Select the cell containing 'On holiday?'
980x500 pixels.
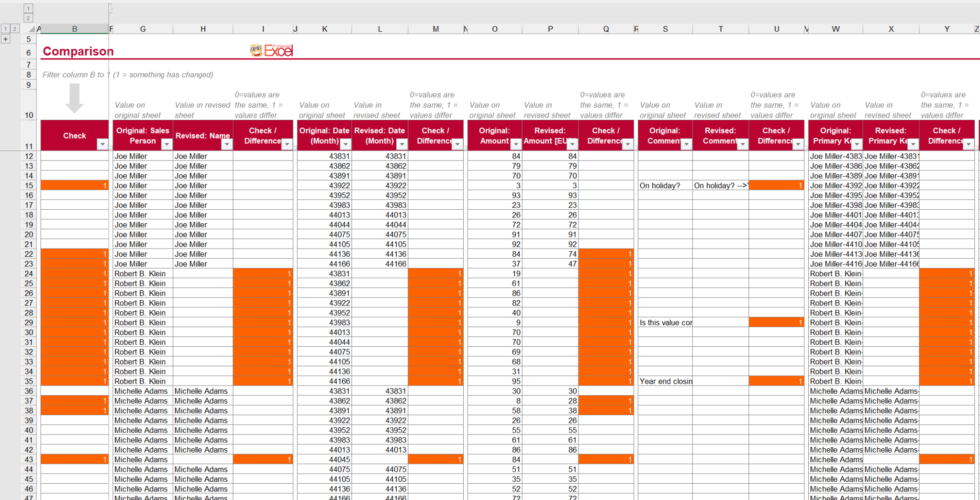665,185
